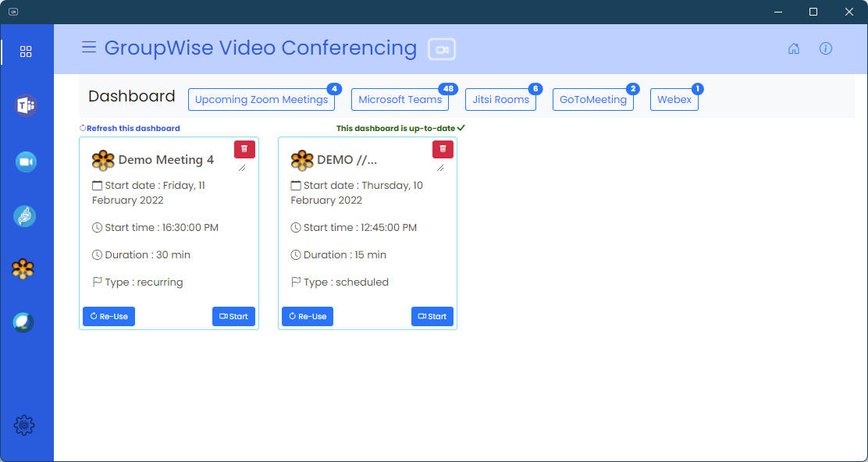Start the Demo Meeting 4 meeting
Image resolution: width=868 pixels, height=462 pixels.
[233, 317]
